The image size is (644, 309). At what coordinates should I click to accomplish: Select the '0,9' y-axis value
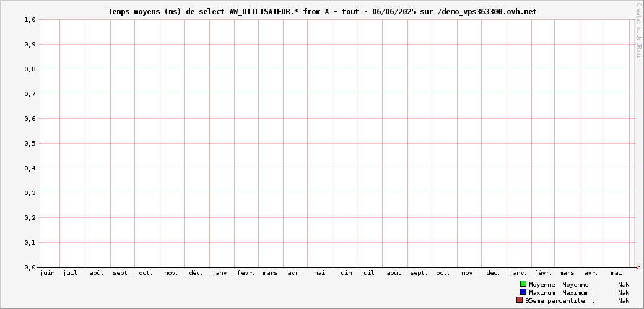[30, 44]
